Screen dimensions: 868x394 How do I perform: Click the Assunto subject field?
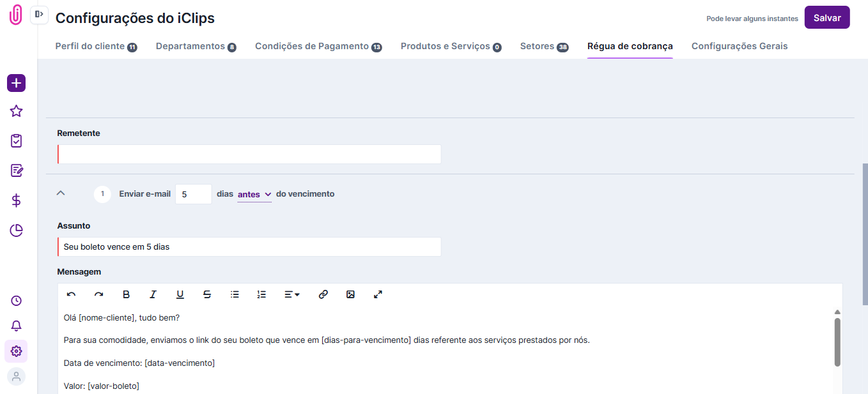(249, 246)
